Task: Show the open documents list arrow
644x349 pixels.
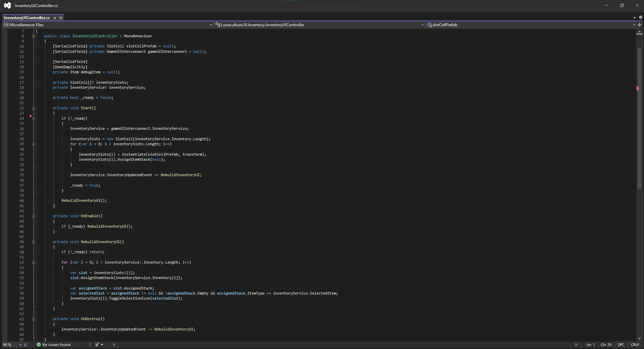Action: coord(634,17)
